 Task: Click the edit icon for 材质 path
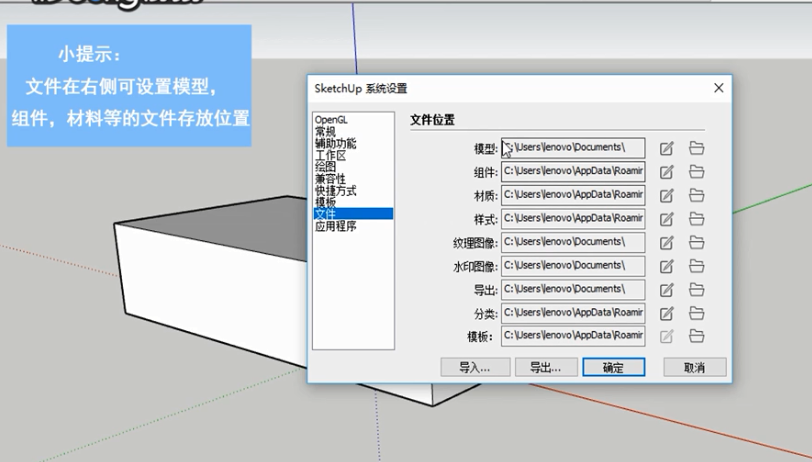[x=666, y=196]
